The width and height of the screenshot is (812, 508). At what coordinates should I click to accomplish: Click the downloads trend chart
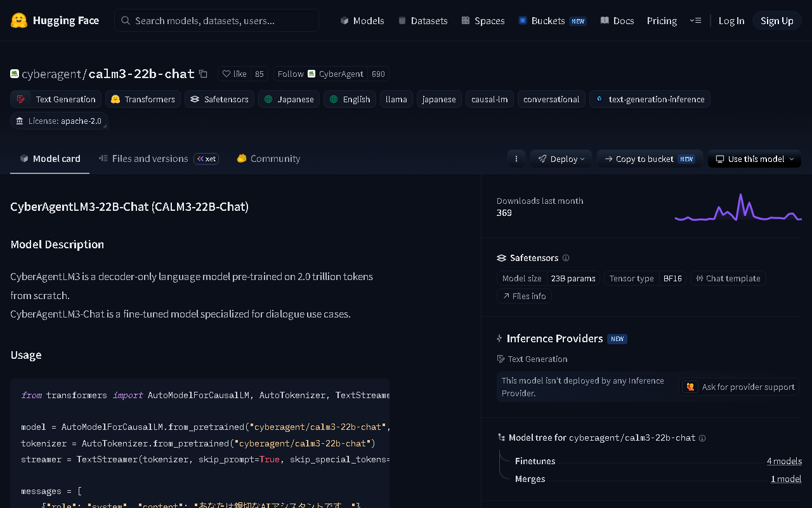click(738, 207)
